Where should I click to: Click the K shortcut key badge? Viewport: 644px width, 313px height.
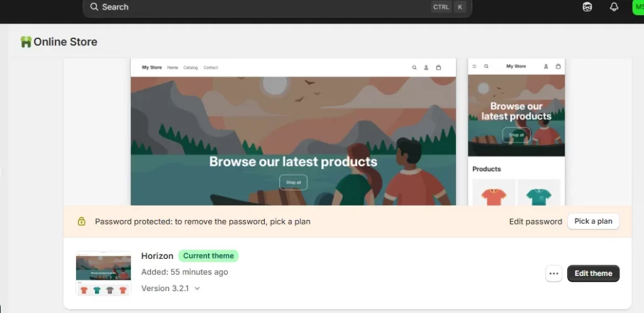point(460,7)
